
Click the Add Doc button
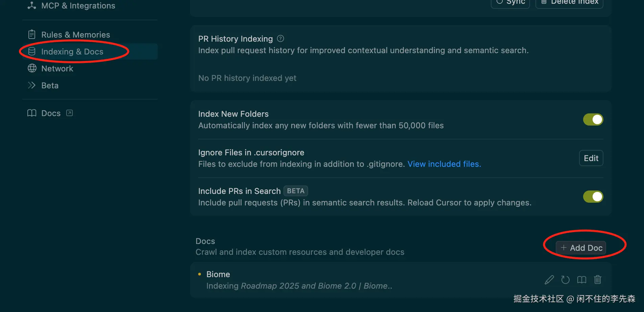coord(581,248)
